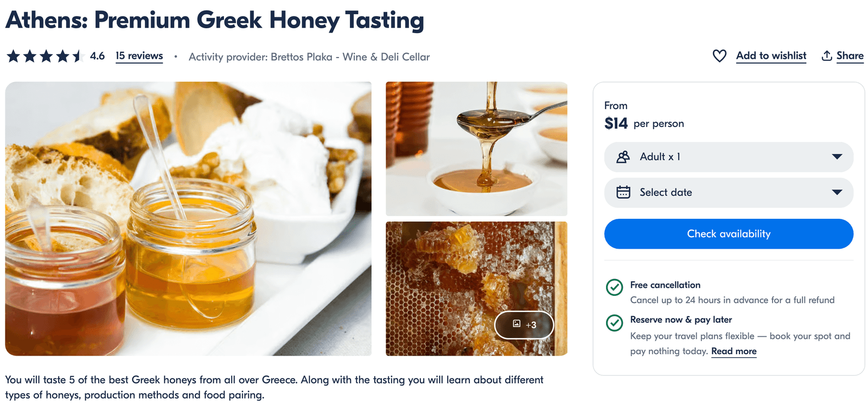The image size is (868, 404).
Task: Open the 15 reviews link
Action: (x=139, y=56)
